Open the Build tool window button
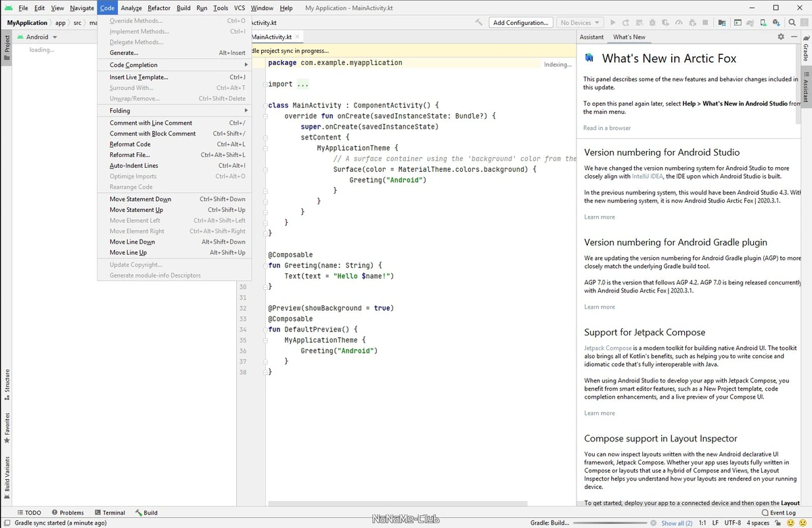This screenshot has width=812, height=528. 146,512
